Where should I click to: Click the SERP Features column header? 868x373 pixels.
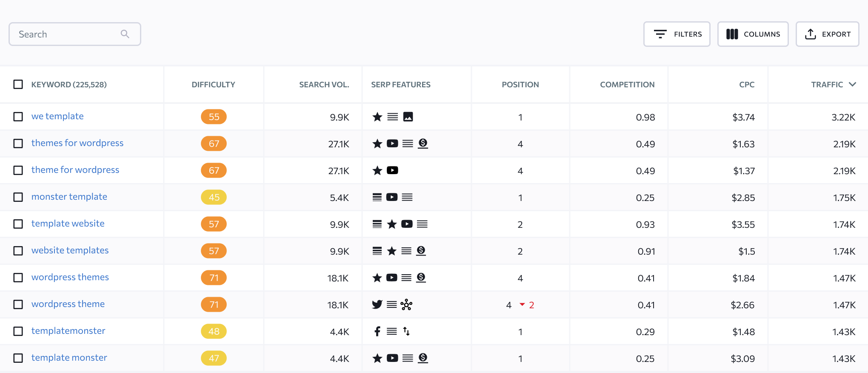(401, 84)
